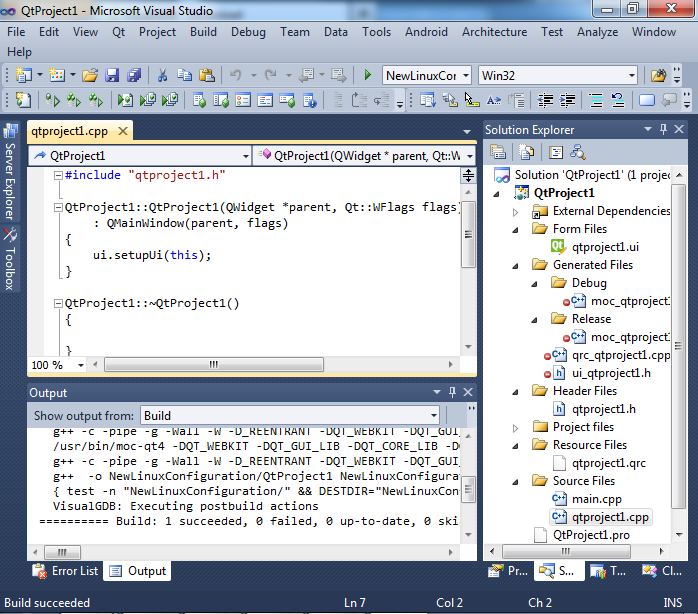
Task: Open the Toolbox side tab
Action: [10, 259]
